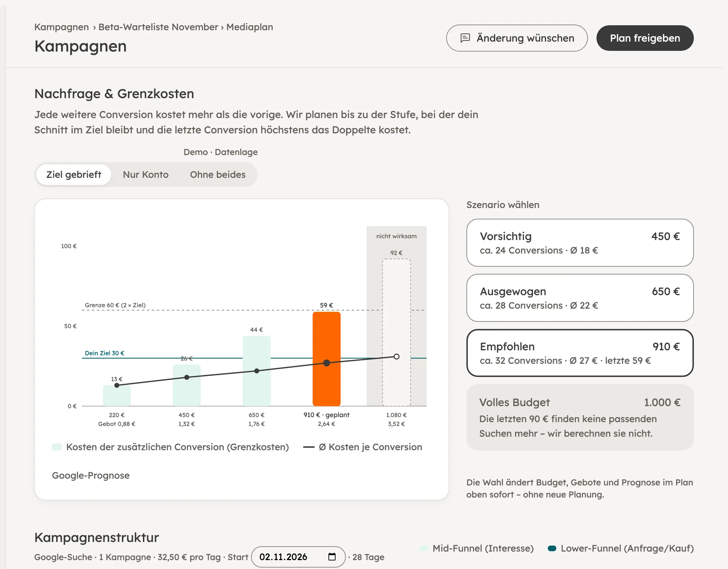Click the large average-cost point on orange bar
The width and height of the screenshot is (728, 569).
point(326,363)
